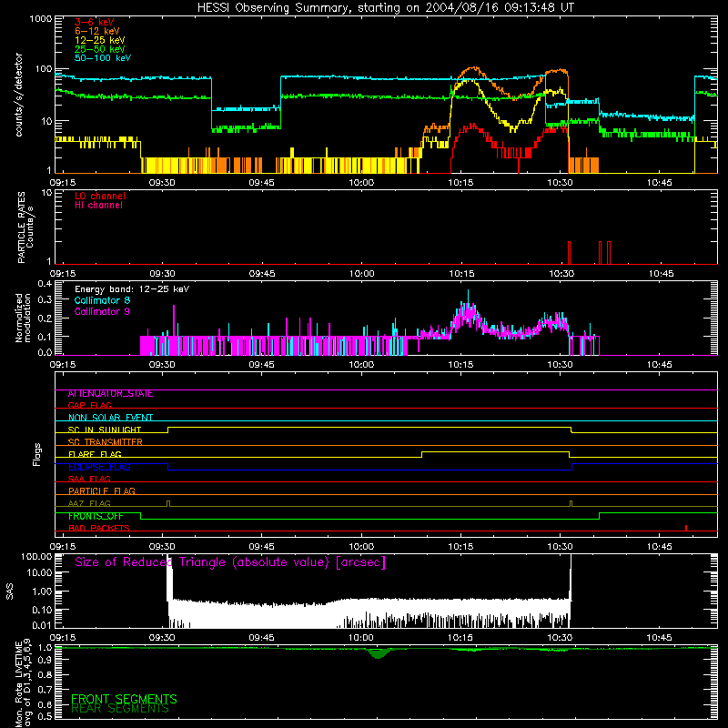Image resolution: width=728 pixels, height=728 pixels.
Task: Select the "SC_IN_SUNLIGHT" flag label
Action: tap(105, 430)
